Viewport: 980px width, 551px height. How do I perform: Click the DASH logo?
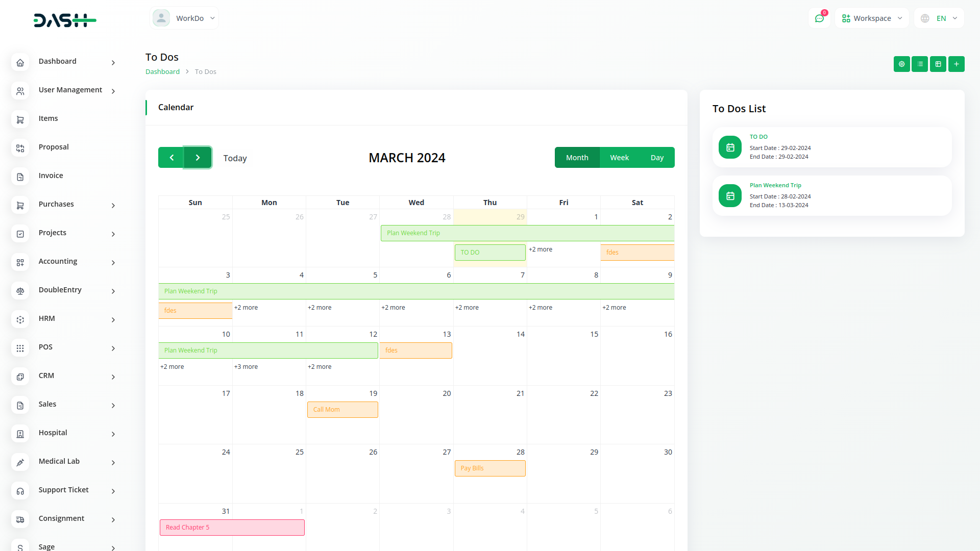point(65,20)
